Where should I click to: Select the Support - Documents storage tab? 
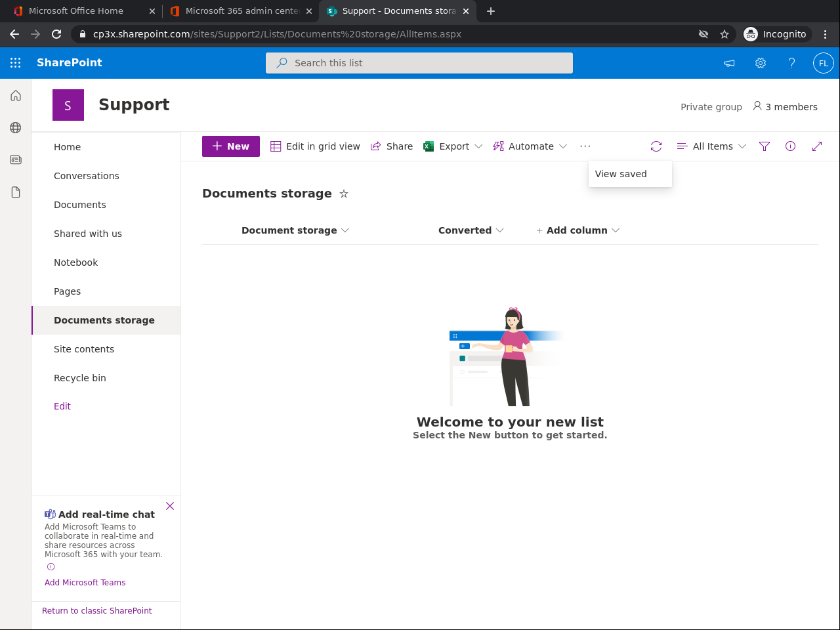[391, 11]
